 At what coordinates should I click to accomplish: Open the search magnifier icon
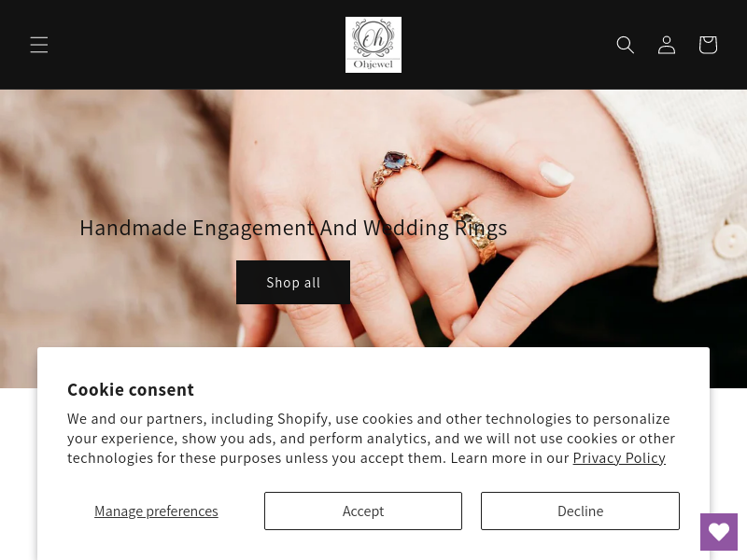(x=625, y=45)
